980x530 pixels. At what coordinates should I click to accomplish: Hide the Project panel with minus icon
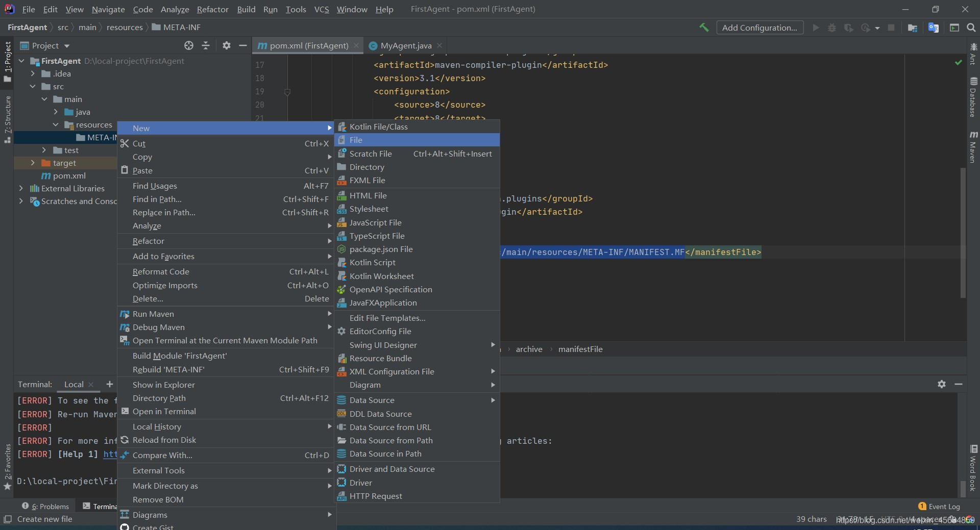243,45
